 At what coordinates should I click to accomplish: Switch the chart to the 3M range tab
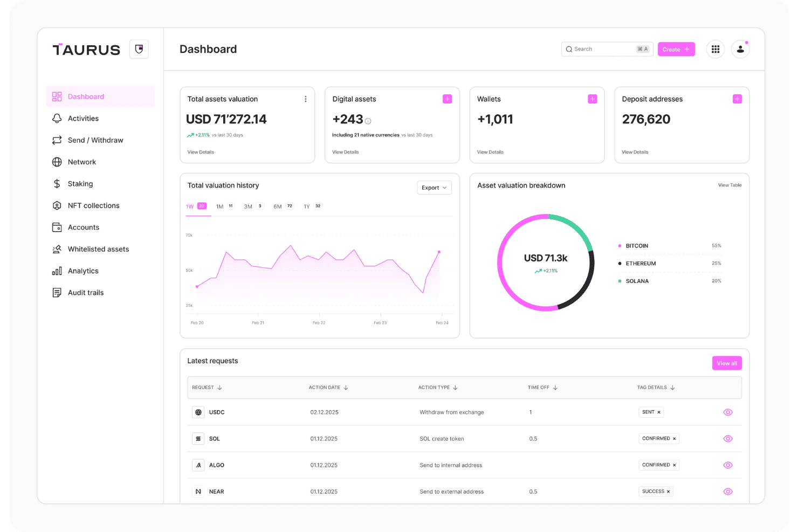pos(253,206)
